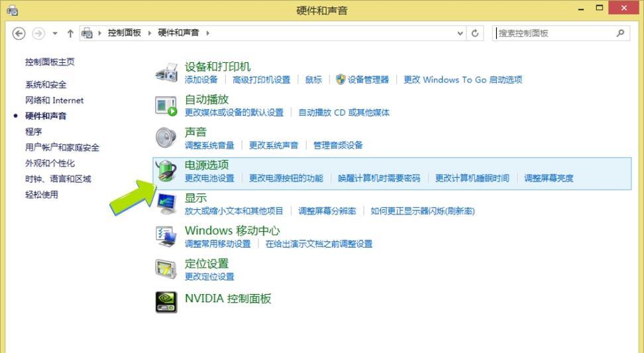Image resolution: width=644 pixels, height=353 pixels.
Task: Click the window icon in the title bar
Action: (13, 10)
